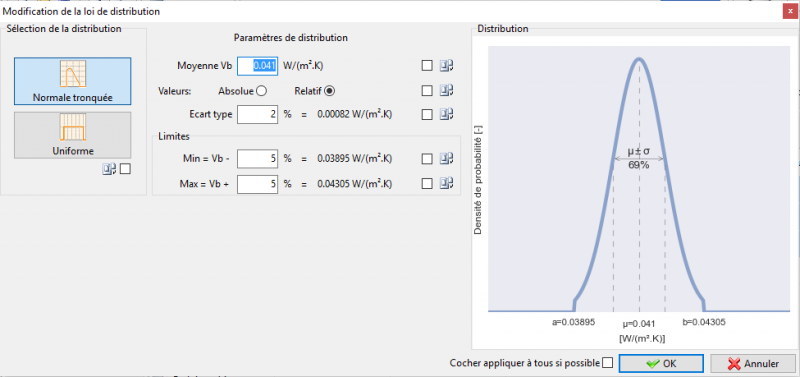Confirm with the OK button
Viewport: 800px width, 377px height.
point(661,364)
